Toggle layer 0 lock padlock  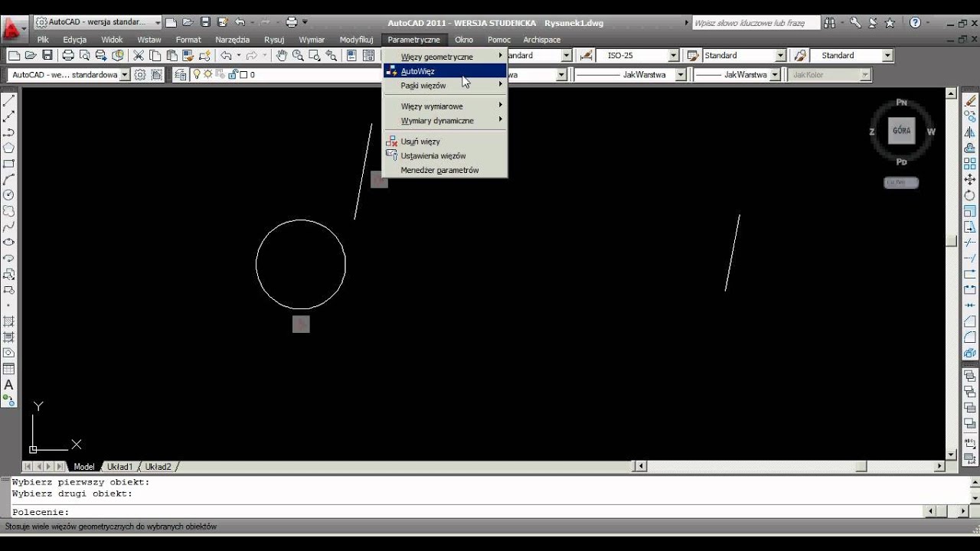pos(233,75)
